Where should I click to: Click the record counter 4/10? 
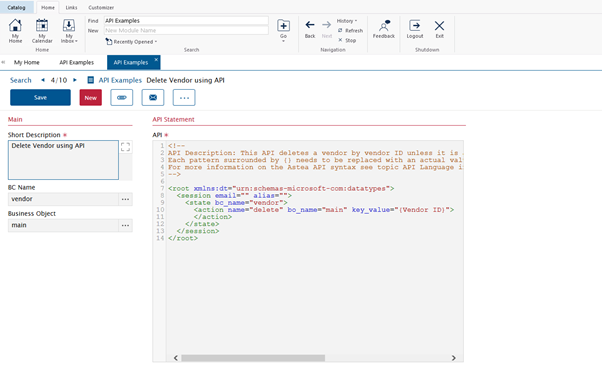(x=59, y=80)
